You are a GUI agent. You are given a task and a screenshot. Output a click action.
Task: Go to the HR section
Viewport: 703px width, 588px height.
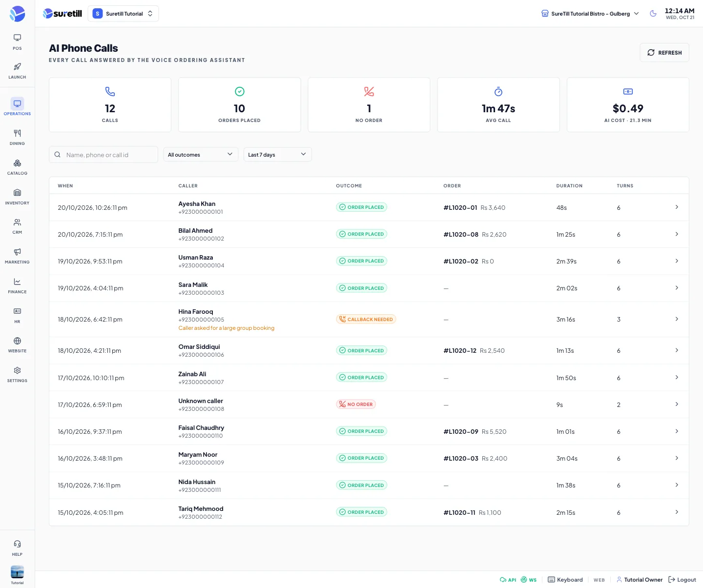pyautogui.click(x=17, y=315)
